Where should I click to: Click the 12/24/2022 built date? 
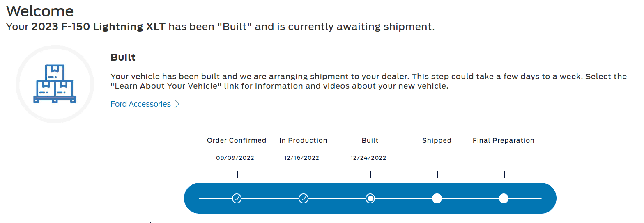368,158
